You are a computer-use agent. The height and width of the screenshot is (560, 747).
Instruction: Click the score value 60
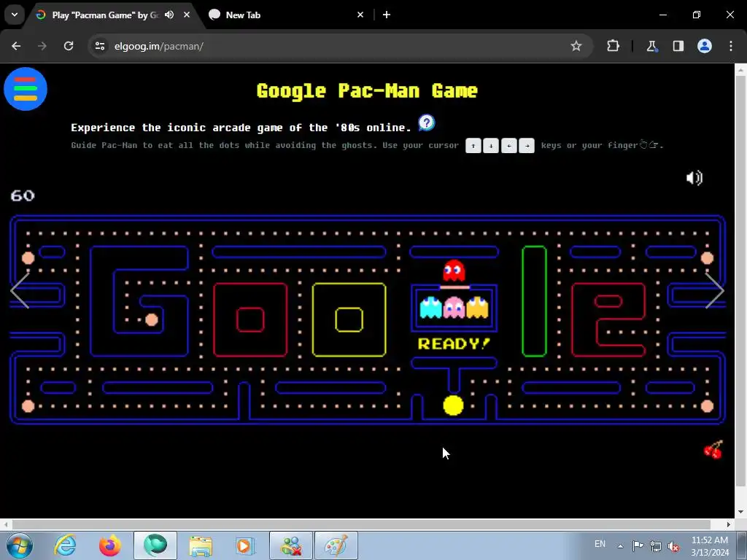pos(23,195)
